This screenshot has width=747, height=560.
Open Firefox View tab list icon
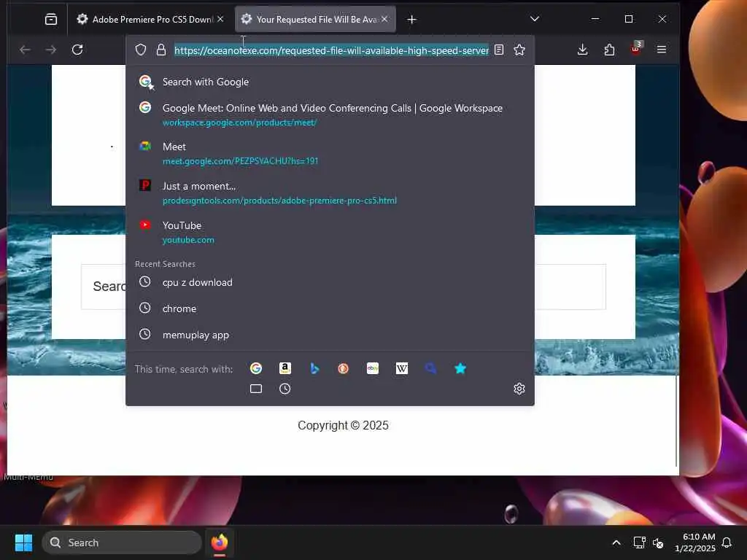[x=51, y=20]
